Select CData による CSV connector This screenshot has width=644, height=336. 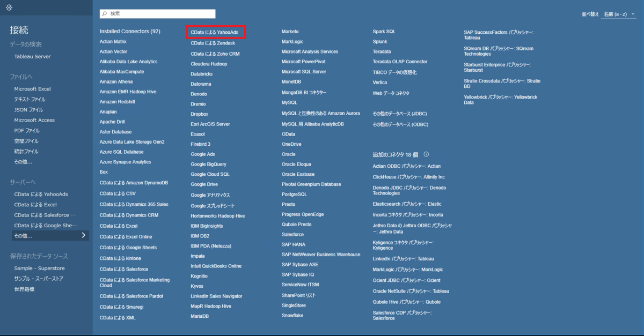pos(118,193)
